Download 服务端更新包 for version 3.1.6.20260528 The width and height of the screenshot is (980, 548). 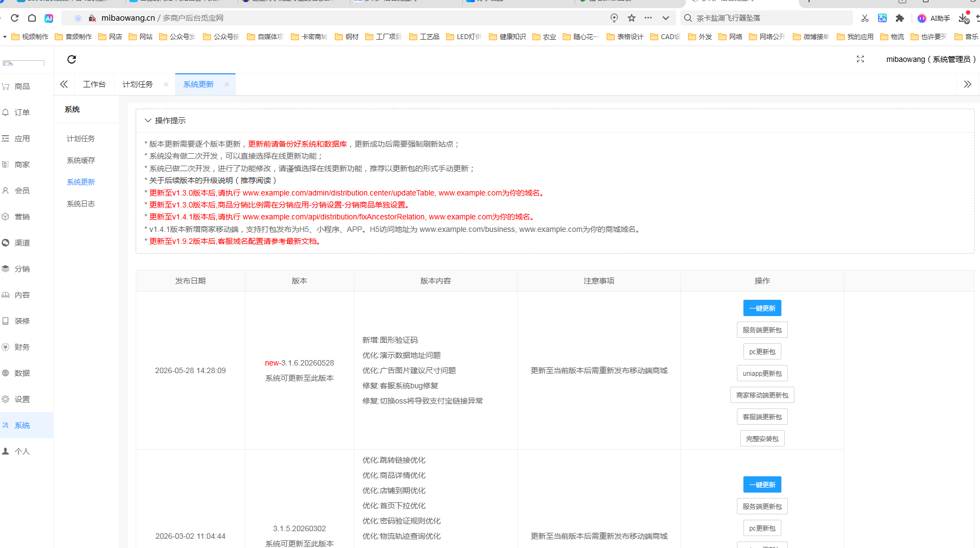pos(762,330)
